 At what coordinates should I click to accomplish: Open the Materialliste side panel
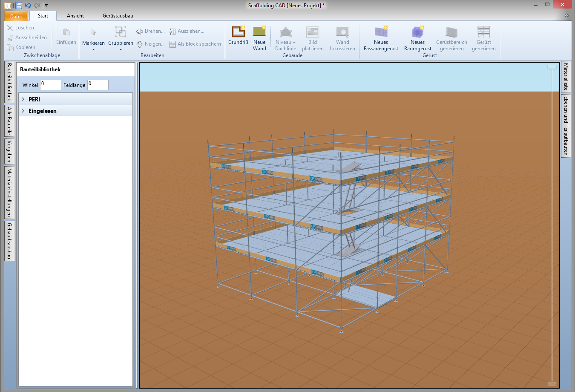click(x=566, y=77)
